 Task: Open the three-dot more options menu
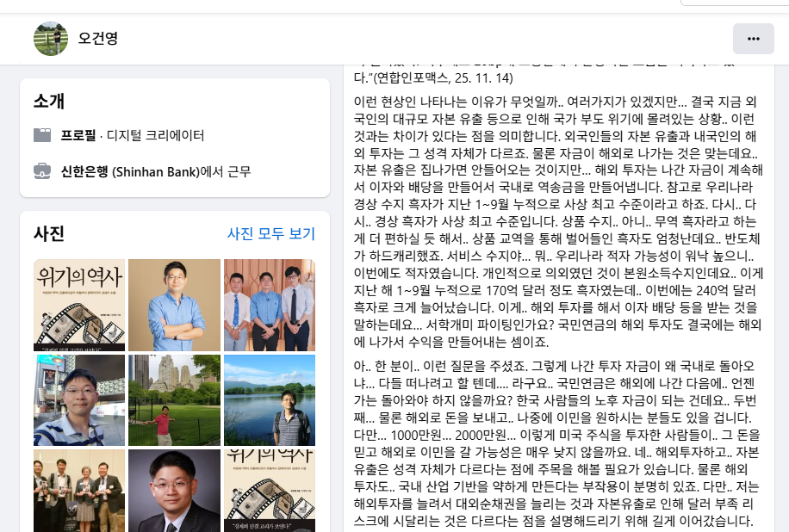(x=754, y=39)
